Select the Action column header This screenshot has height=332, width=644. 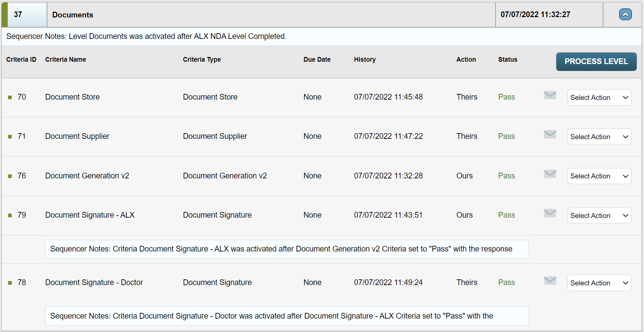click(466, 59)
